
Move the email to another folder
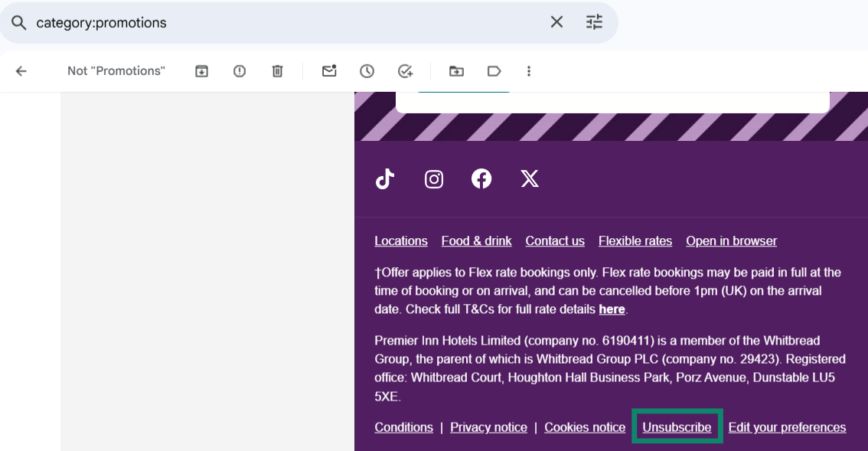[456, 70]
